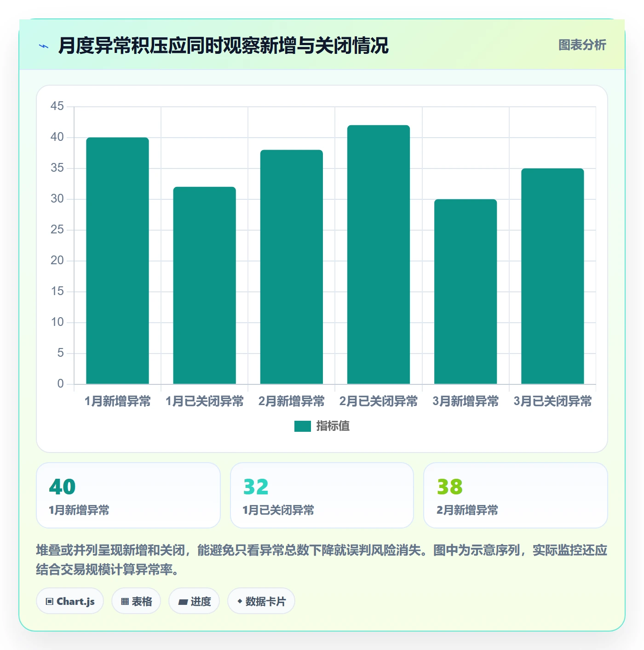Toggle the 指标值 legend color swatch
This screenshot has height=650, width=644.
[303, 426]
